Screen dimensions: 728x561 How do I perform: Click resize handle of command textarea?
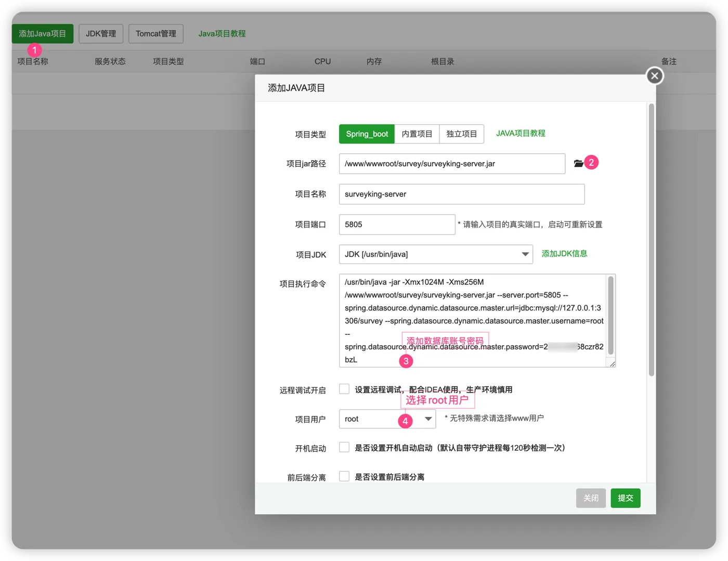coord(613,364)
